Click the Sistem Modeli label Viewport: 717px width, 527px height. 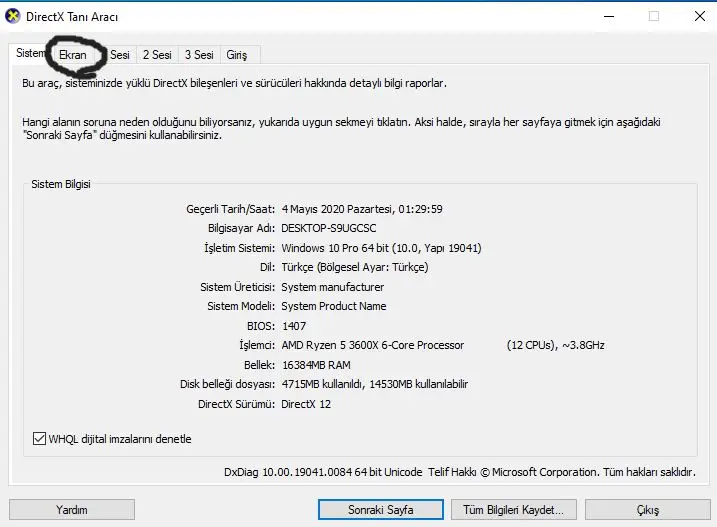pyautogui.click(x=241, y=306)
